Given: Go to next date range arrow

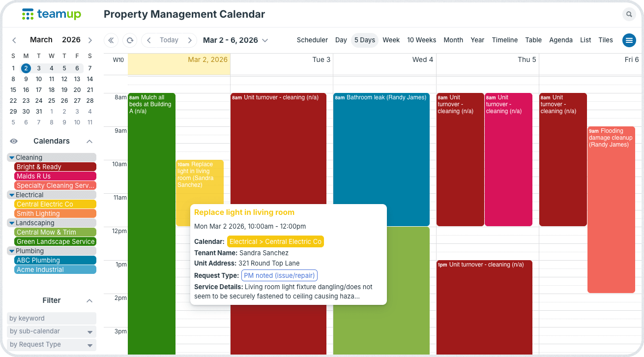Looking at the screenshot, I should [x=189, y=40].
